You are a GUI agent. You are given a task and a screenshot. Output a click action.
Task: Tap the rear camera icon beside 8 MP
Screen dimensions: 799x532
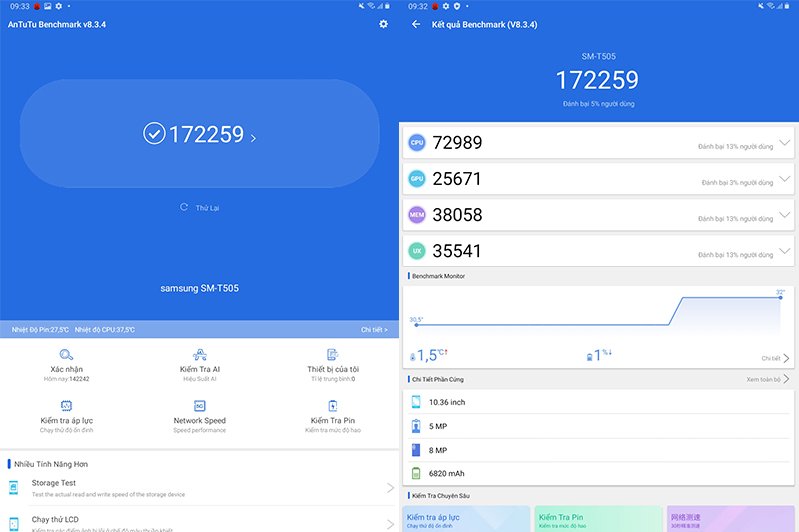(x=416, y=450)
